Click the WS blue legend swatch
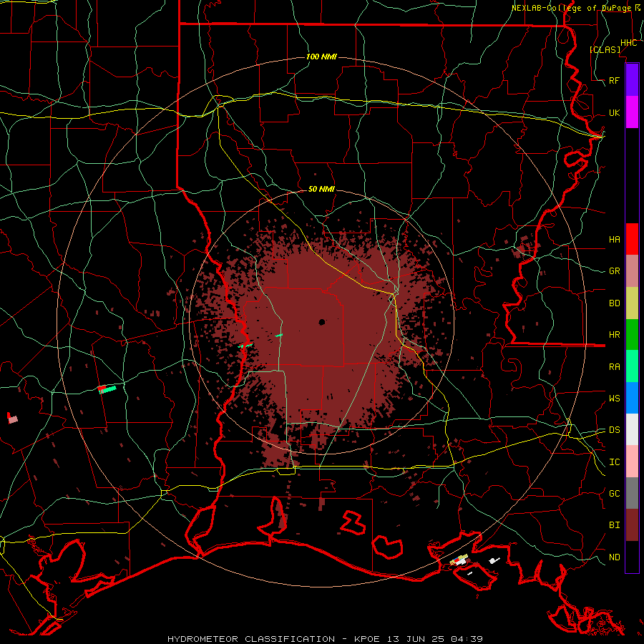This screenshot has height=644, width=644. coord(632,398)
